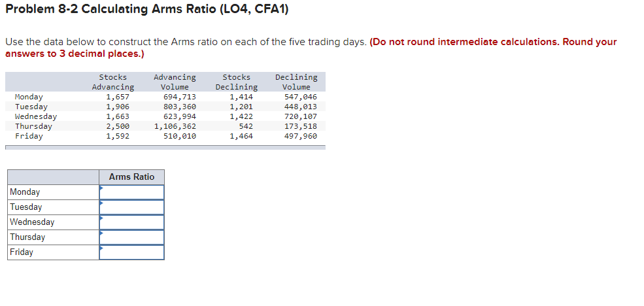Click Friday stocks advancing value 1,592
Image resolution: width=644 pixels, height=306 pixels.
coord(118,137)
